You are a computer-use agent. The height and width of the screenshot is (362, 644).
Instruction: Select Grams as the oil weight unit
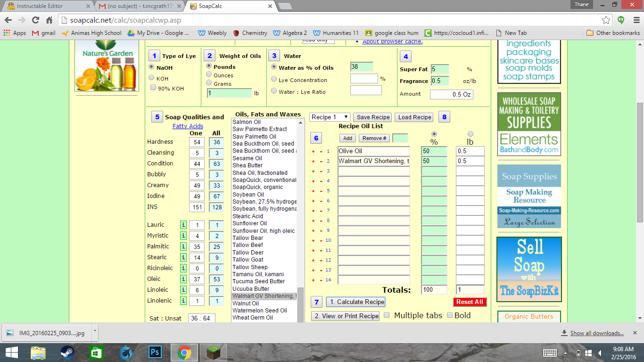209,82
